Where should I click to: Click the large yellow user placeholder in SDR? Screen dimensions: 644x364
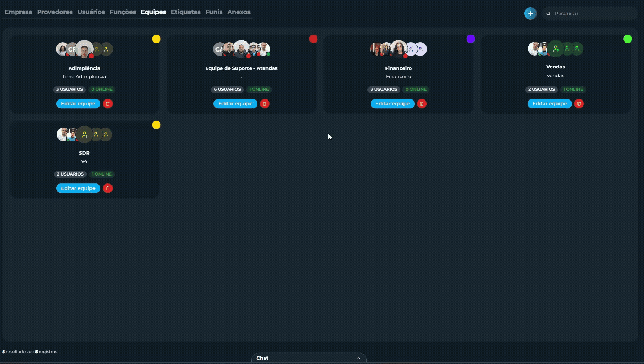pos(84,134)
